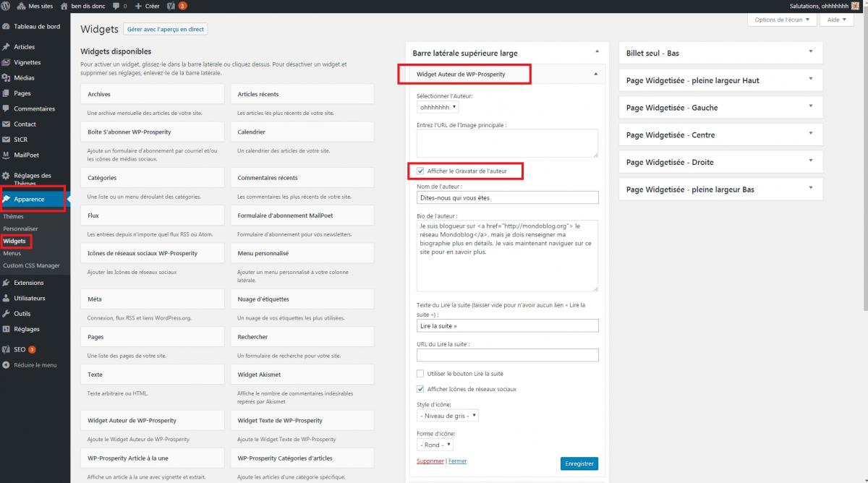Open Médias library icon in sidebar
868x483 pixels.
[x=7, y=78]
